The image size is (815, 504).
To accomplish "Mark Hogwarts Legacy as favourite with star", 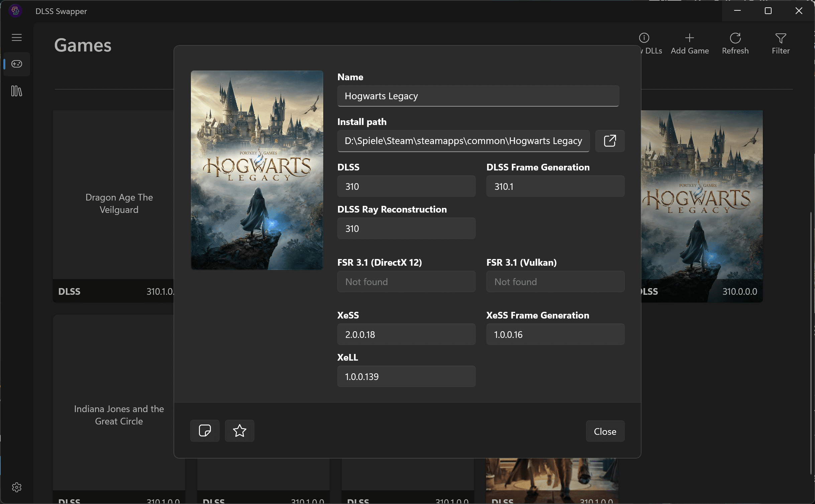I will click(x=240, y=431).
